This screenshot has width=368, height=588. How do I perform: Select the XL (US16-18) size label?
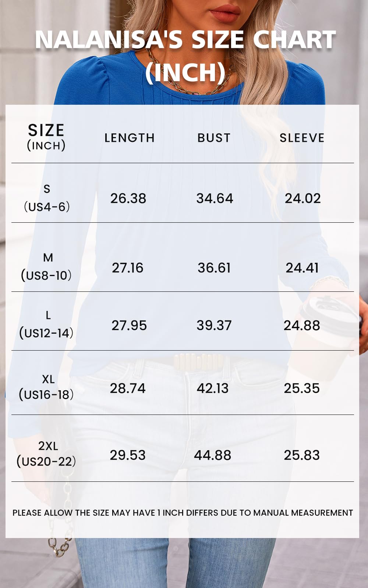47,387
